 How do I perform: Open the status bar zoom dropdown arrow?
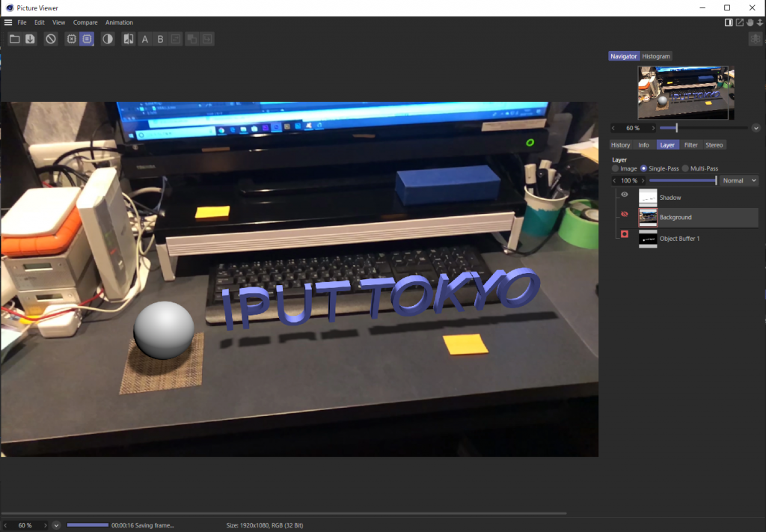pyautogui.click(x=56, y=525)
